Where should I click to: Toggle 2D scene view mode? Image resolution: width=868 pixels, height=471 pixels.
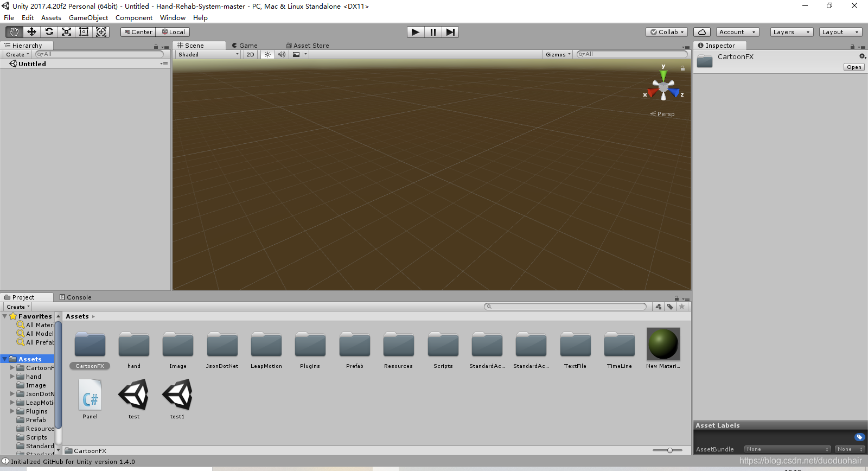point(250,54)
